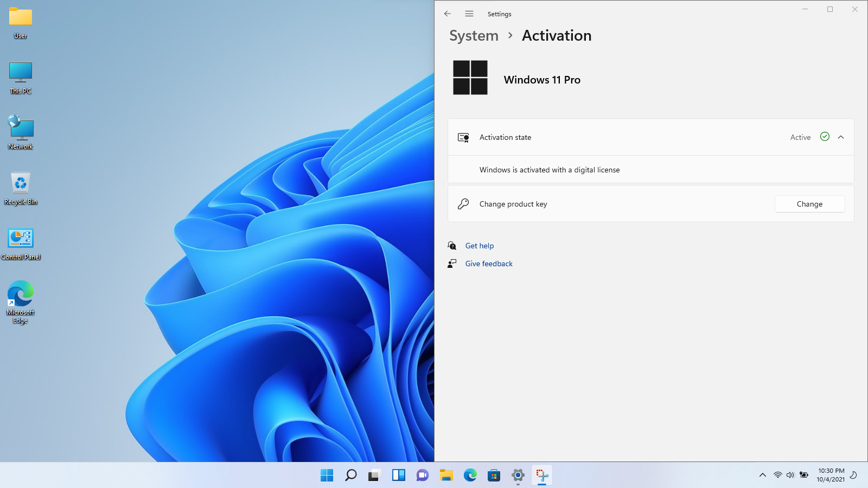
Task: Open Chat from the taskbar
Action: coord(423,475)
